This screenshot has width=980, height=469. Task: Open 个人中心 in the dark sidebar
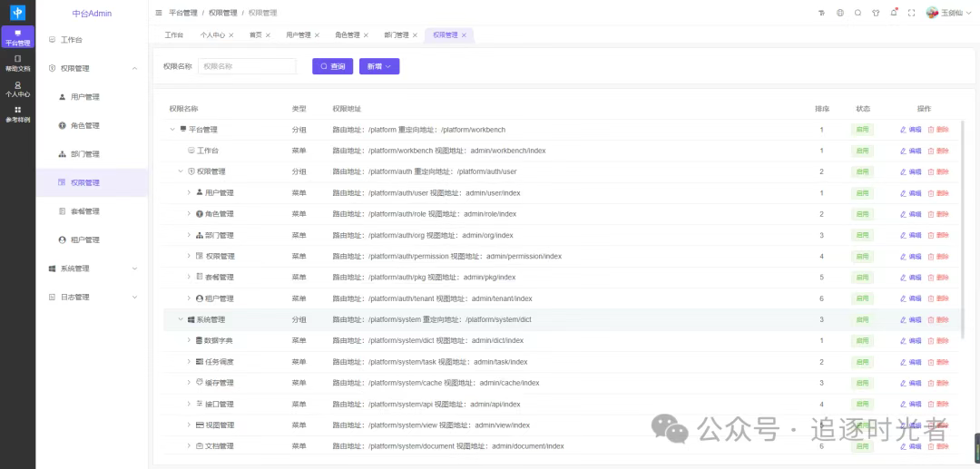click(x=17, y=89)
